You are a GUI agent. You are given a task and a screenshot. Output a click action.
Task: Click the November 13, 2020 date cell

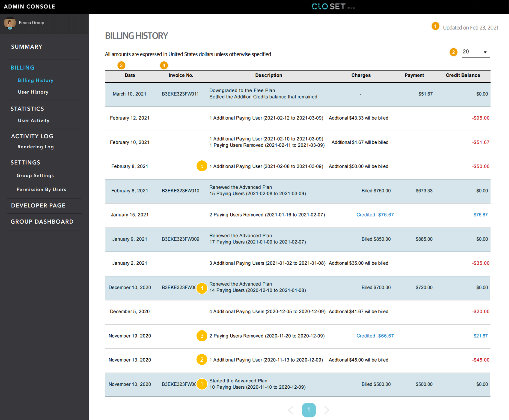[x=130, y=360]
